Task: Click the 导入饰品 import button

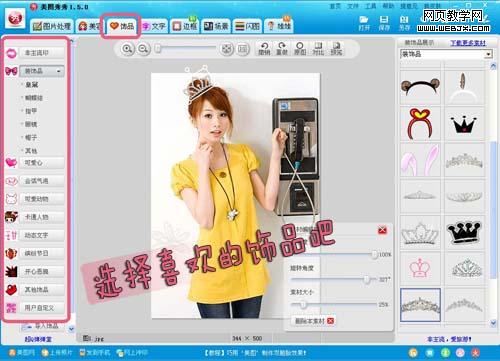Action: pyautogui.click(x=41, y=326)
